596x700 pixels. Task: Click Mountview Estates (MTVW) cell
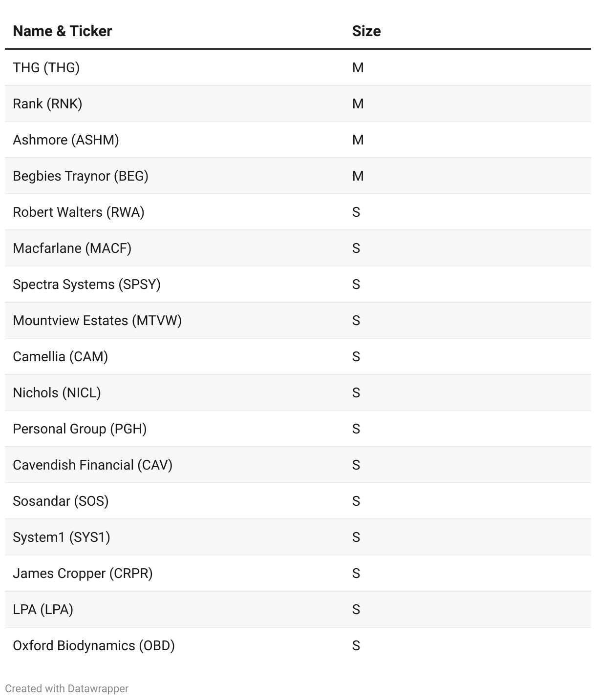click(97, 320)
